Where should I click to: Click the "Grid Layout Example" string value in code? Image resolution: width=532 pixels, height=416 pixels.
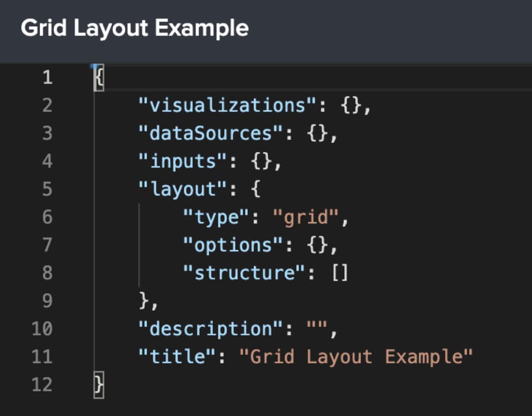point(356,357)
